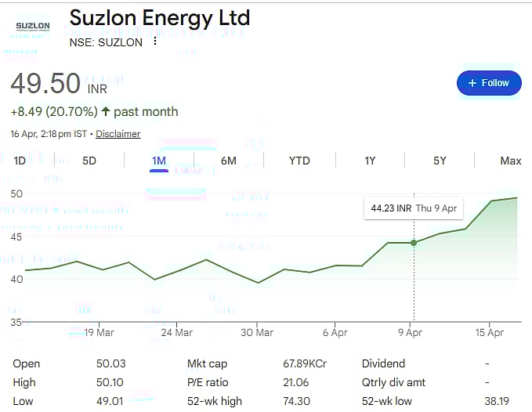Click the plus Follow button
The image size is (532, 412).
click(x=489, y=83)
